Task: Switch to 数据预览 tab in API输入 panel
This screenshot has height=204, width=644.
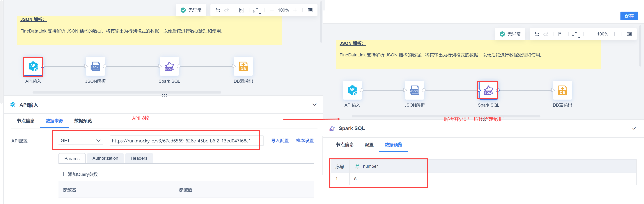Action: tap(83, 121)
